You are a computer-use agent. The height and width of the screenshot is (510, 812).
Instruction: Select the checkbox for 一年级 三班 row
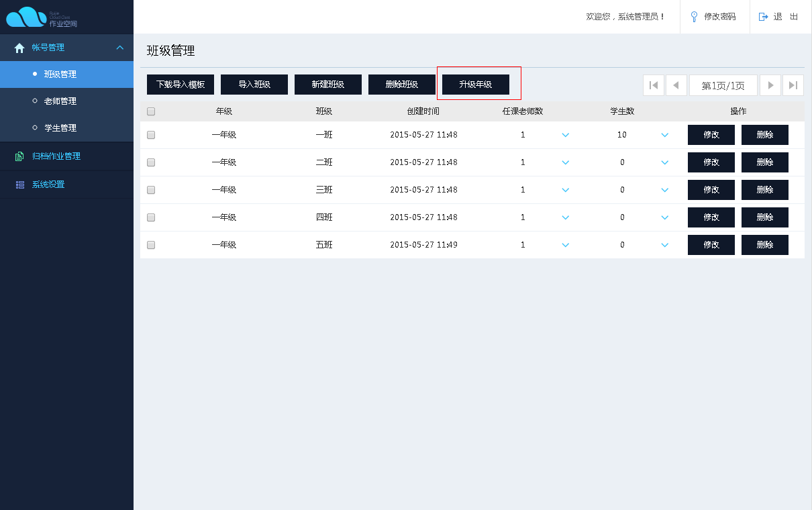pyautogui.click(x=151, y=190)
